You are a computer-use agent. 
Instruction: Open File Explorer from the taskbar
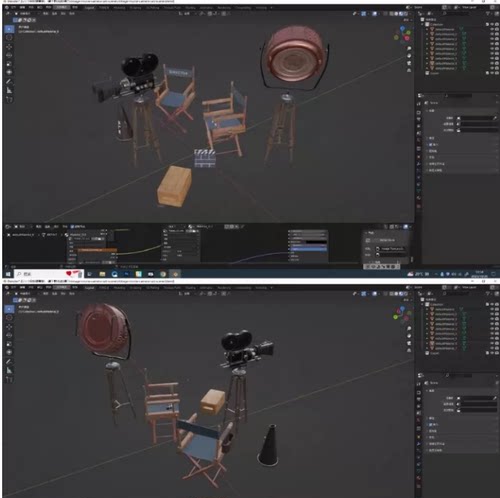click(x=102, y=274)
